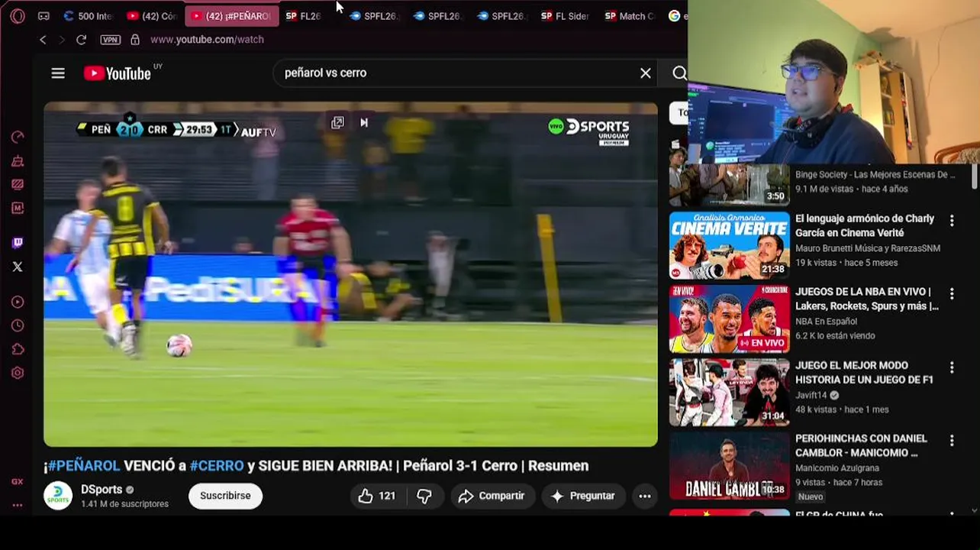This screenshot has height=550, width=980.
Task: Focus the www.youtube.com/watch address field
Action: pos(207,40)
